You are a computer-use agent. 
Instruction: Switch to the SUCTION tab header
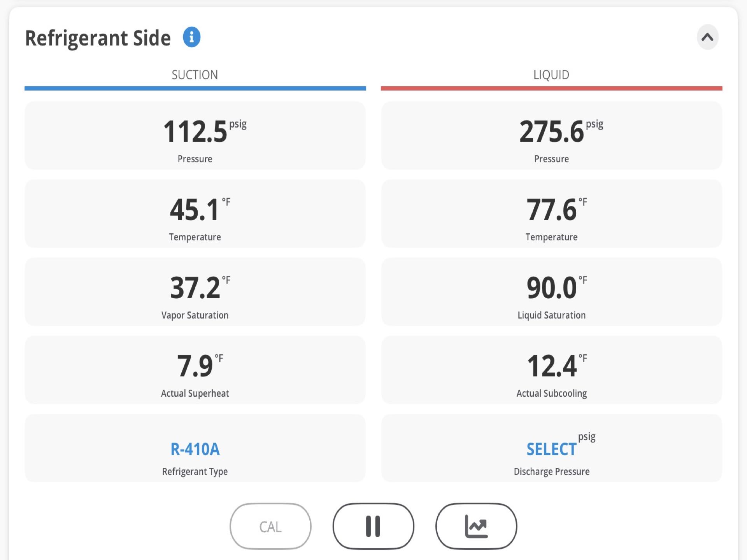(195, 75)
